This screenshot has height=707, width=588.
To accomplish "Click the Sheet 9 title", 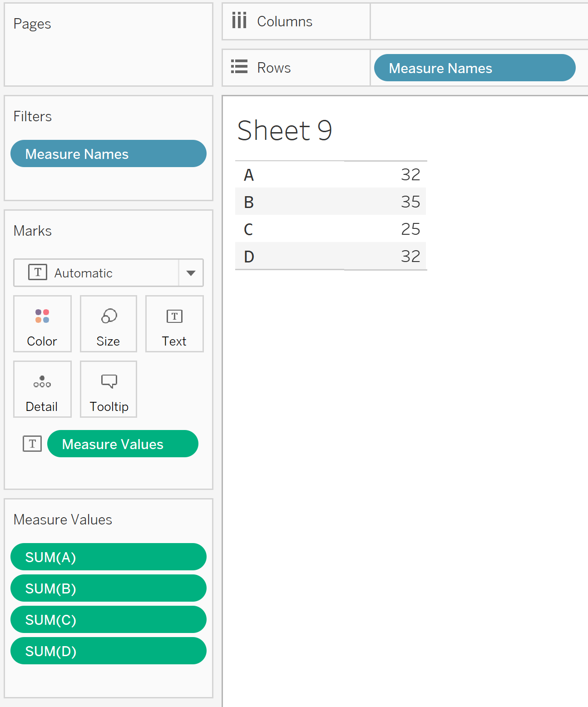I will (x=285, y=131).
